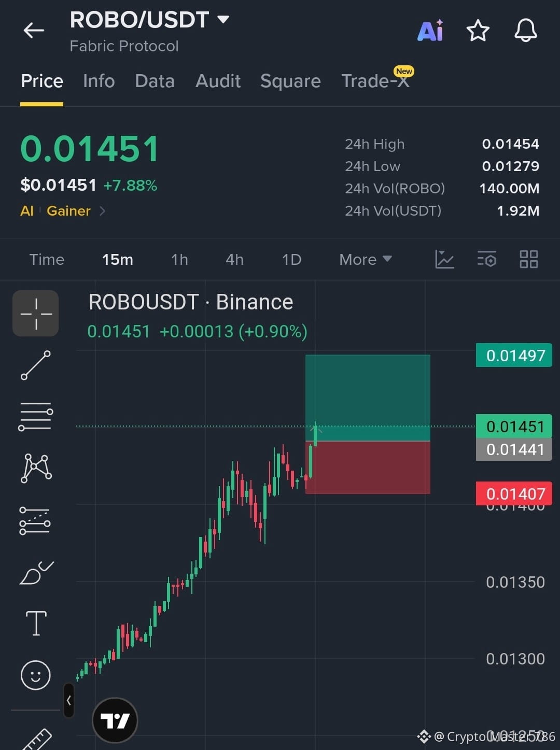Open the More timeframes dropdown
The width and height of the screenshot is (560, 750).
pyautogui.click(x=365, y=259)
